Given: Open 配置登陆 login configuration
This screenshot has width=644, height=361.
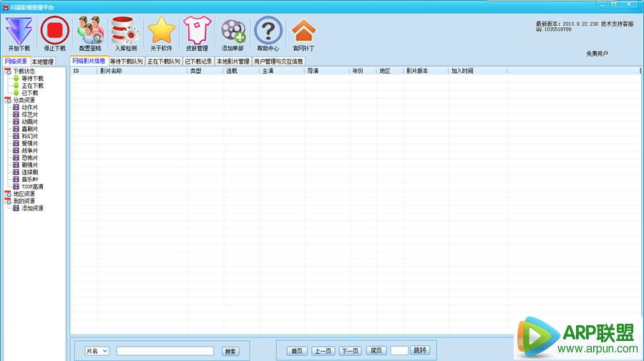Looking at the screenshot, I should pos(90,32).
